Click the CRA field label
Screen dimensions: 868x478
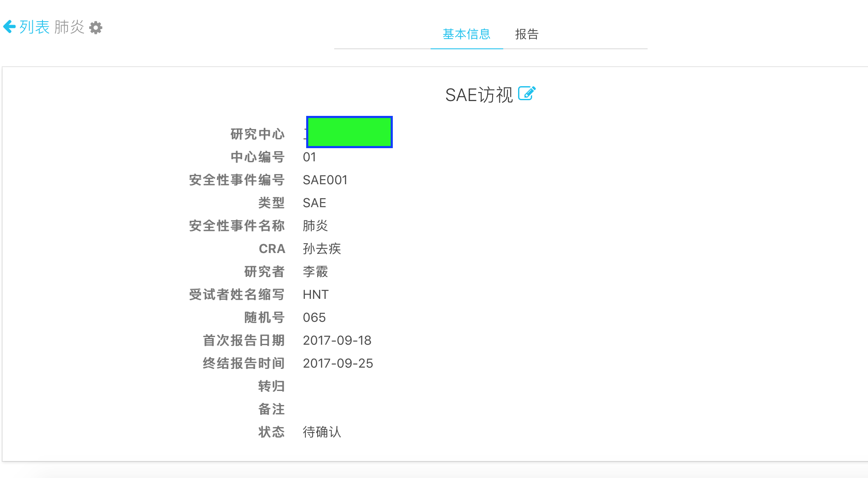pos(272,249)
